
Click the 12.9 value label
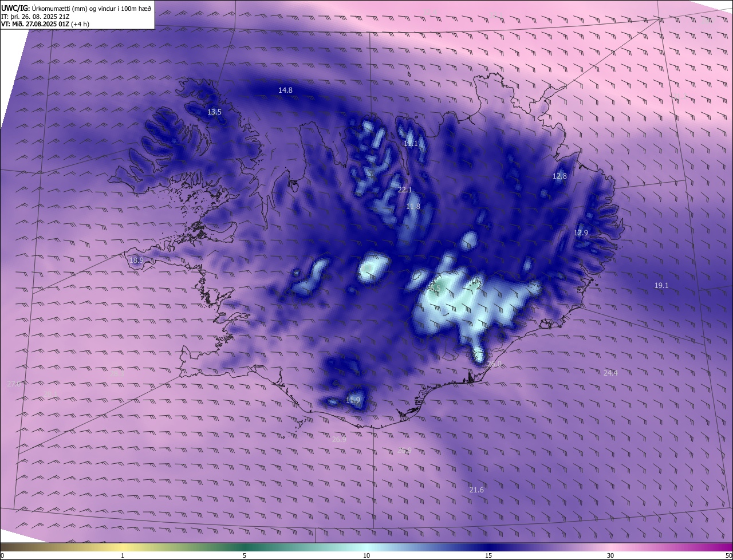(581, 233)
